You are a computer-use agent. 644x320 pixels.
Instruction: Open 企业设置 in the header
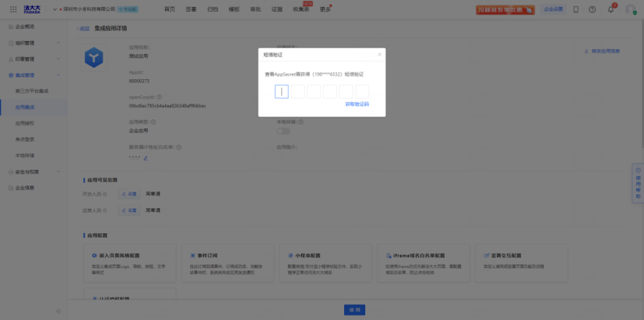(553, 9)
